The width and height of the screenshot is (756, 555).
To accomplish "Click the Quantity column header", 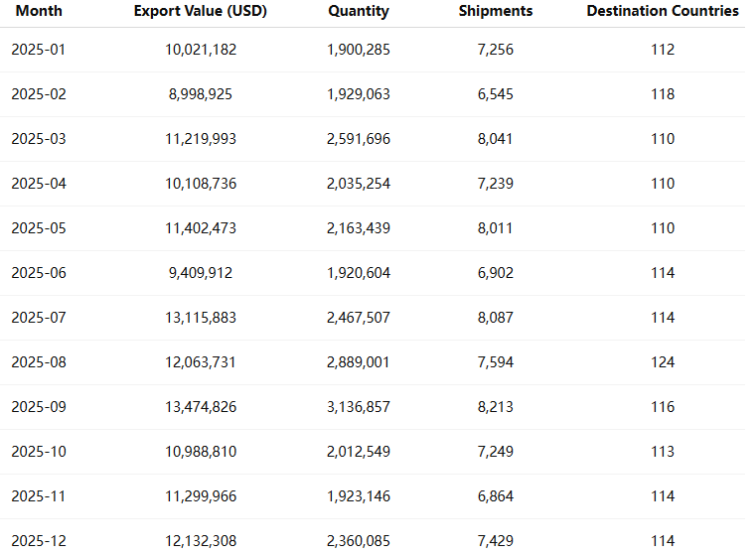I will point(359,11).
